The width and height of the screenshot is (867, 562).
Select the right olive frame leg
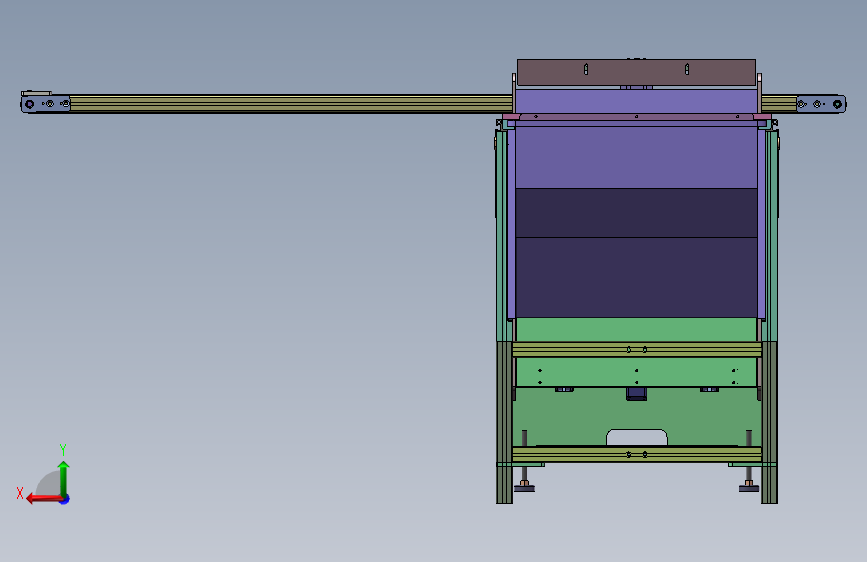click(769, 422)
